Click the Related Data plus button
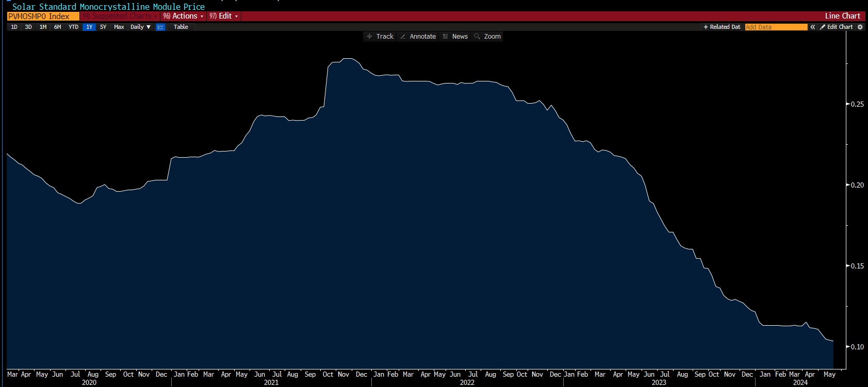The image size is (868, 387). click(722, 27)
